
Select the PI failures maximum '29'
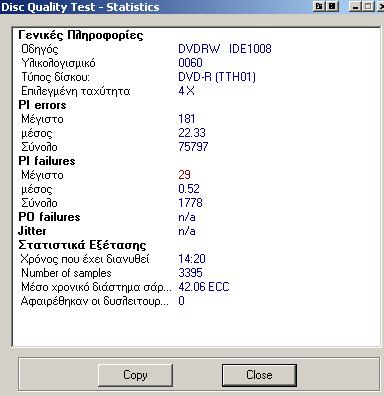[184, 175]
